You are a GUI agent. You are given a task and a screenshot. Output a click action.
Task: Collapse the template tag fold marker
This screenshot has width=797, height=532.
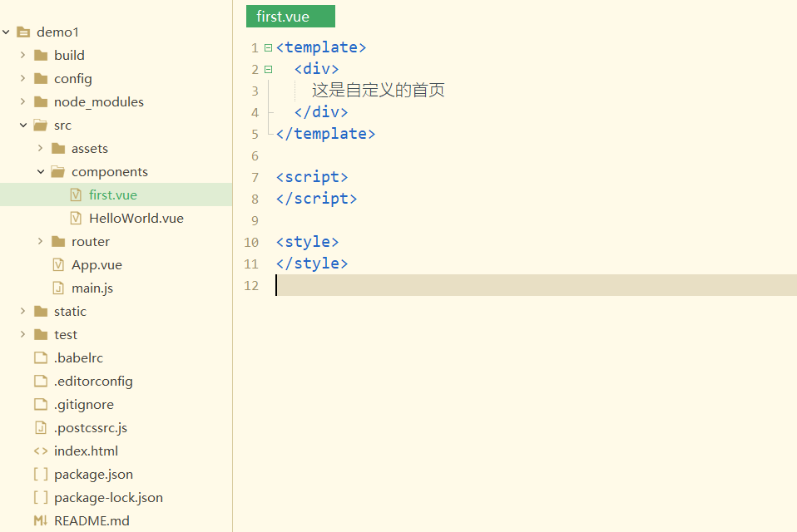pyautogui.click(x=268, y=47)
